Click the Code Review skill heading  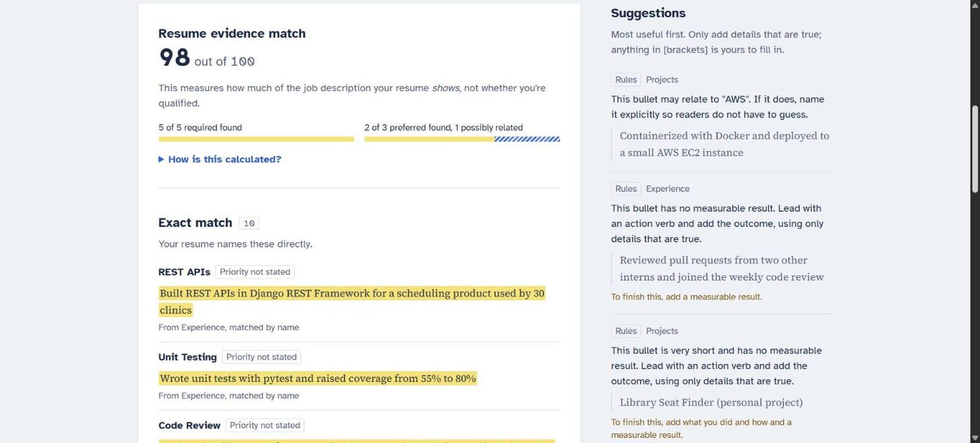coord(190,426)
